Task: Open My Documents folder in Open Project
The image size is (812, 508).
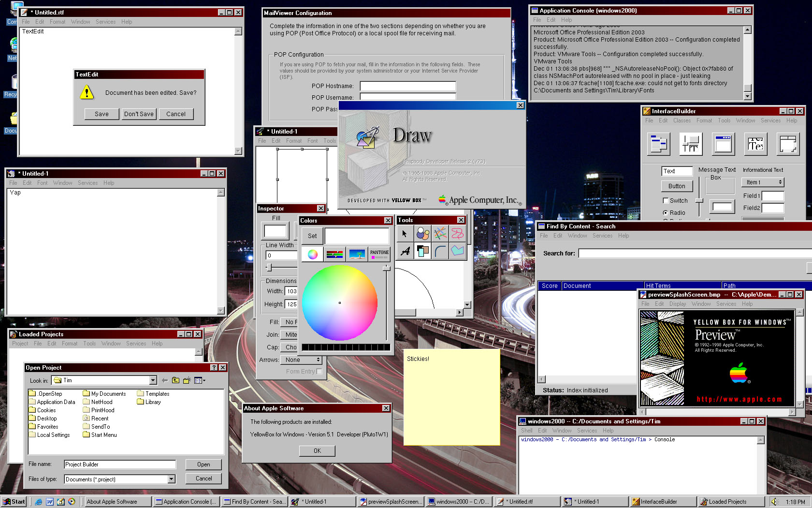Action: click(x=104, y=394)
